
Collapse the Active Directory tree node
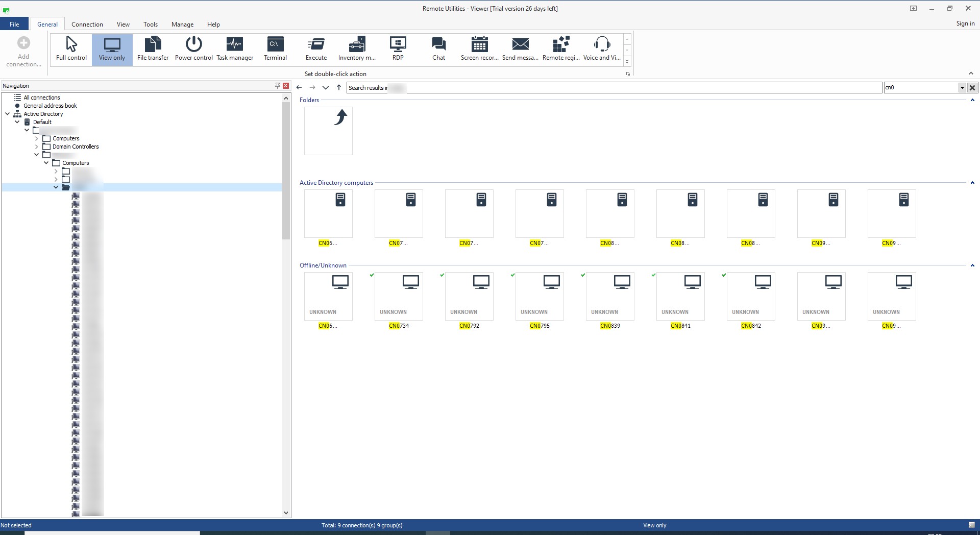click(8, 114)
